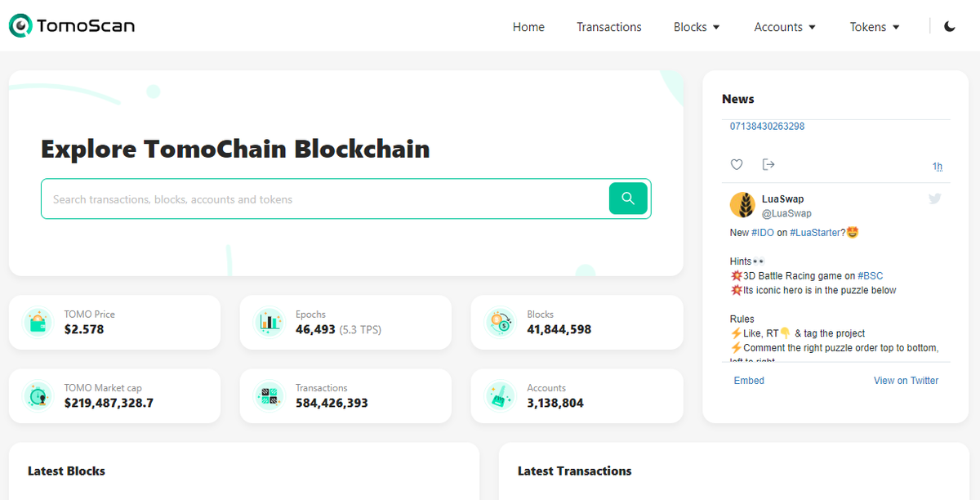Open the LuaSwap account name link
This screenshot has height=500, width=980.
tap(783, 199)
